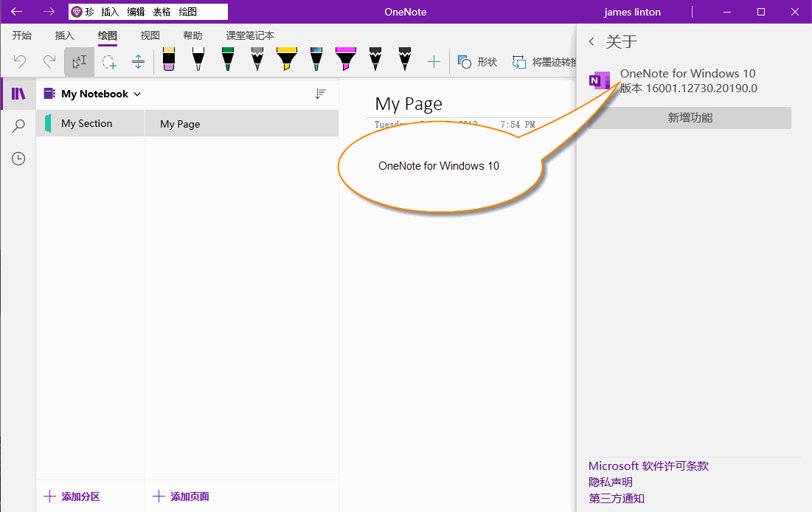Go back from the 关于 panel
Screen dimensions: 812x512
pyautogui.click(x=591, y=41)
